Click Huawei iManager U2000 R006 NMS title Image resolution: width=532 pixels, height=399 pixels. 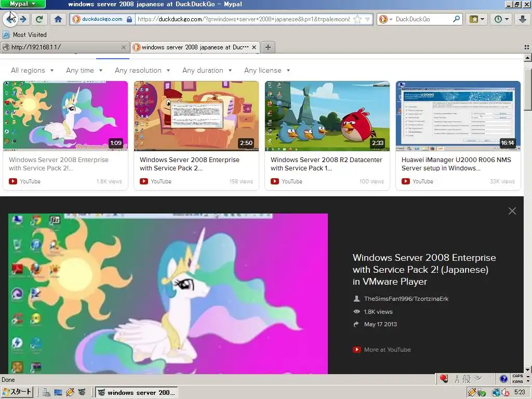pos(456,164)
